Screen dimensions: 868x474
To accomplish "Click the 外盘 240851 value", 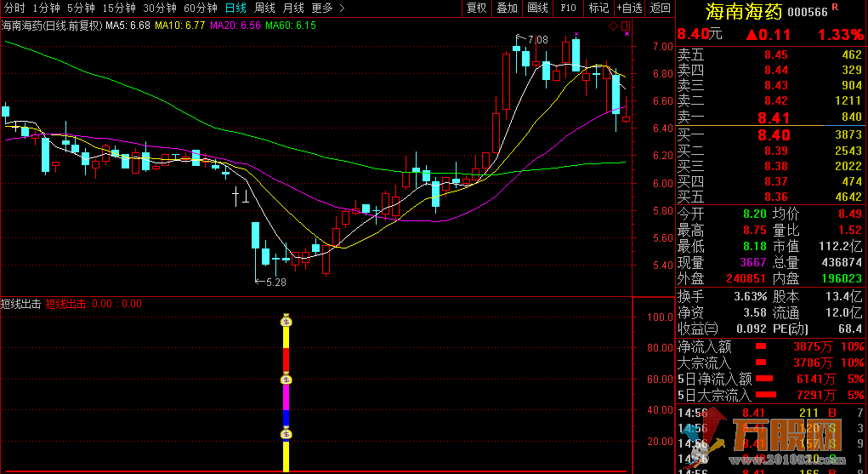I will [x=746, y=278].
